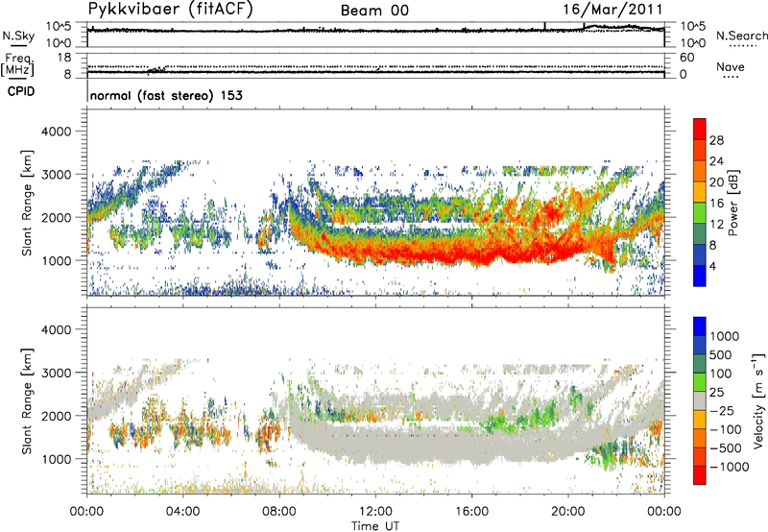This screenshot has height=532, width=768.
Task: Click the 'Beam 00' header label
Action: click(x=374, y=11)
